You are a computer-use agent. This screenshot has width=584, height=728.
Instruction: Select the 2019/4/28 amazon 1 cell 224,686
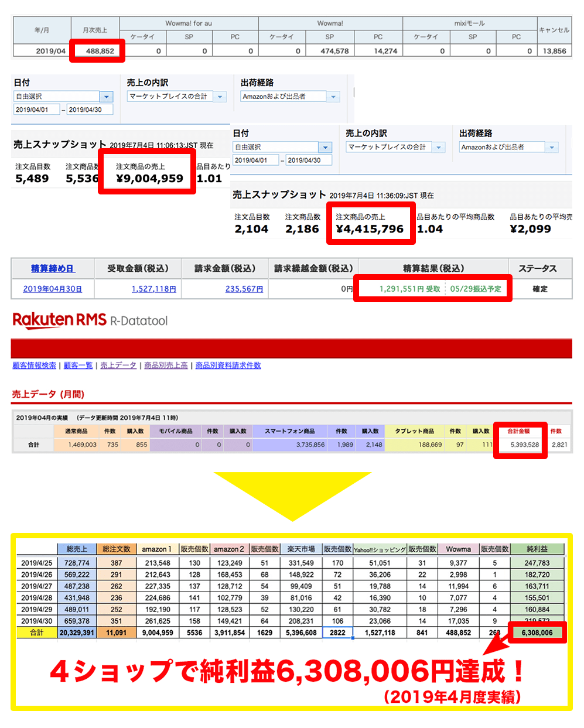click(x=157, y=598)
